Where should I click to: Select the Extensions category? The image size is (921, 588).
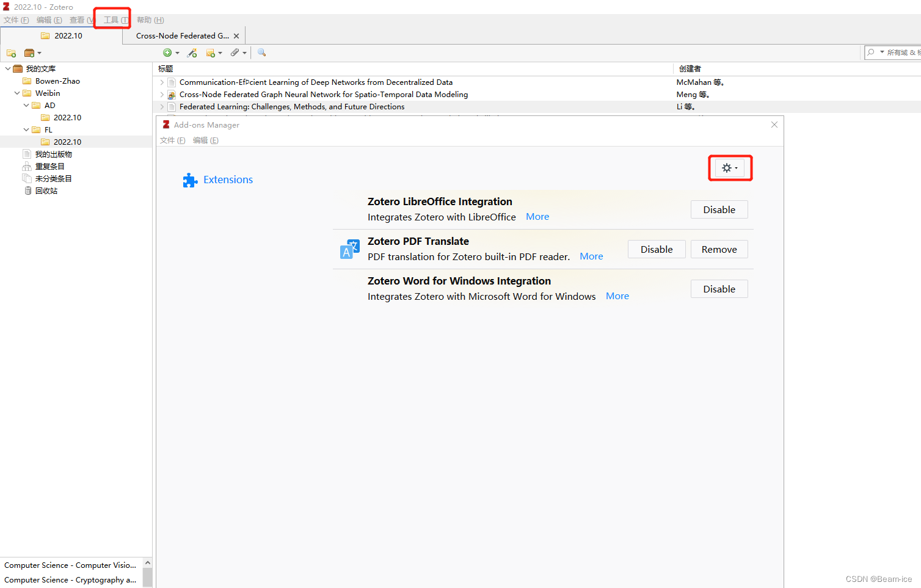click(x=217, y=180)
